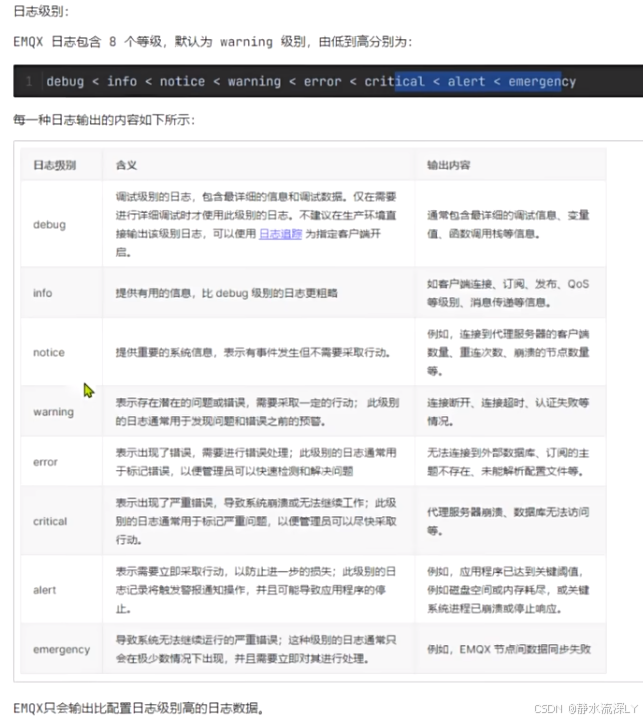Click the 输出内容 column header

pyautogui.click(x=449, y=165)
